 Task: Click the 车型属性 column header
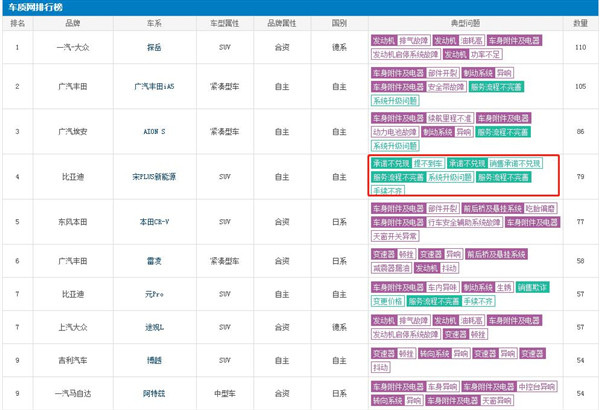225,23
